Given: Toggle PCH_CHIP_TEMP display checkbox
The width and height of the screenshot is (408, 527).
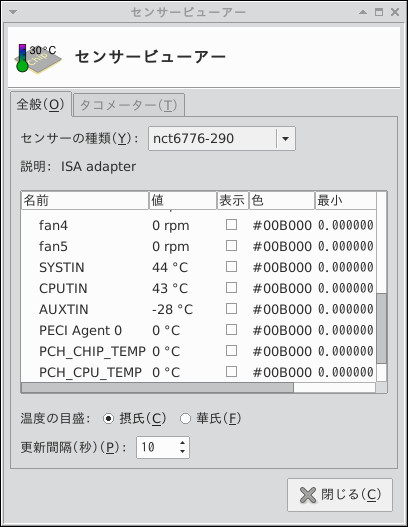Looking at the screenshot, I should click(231, 351).
